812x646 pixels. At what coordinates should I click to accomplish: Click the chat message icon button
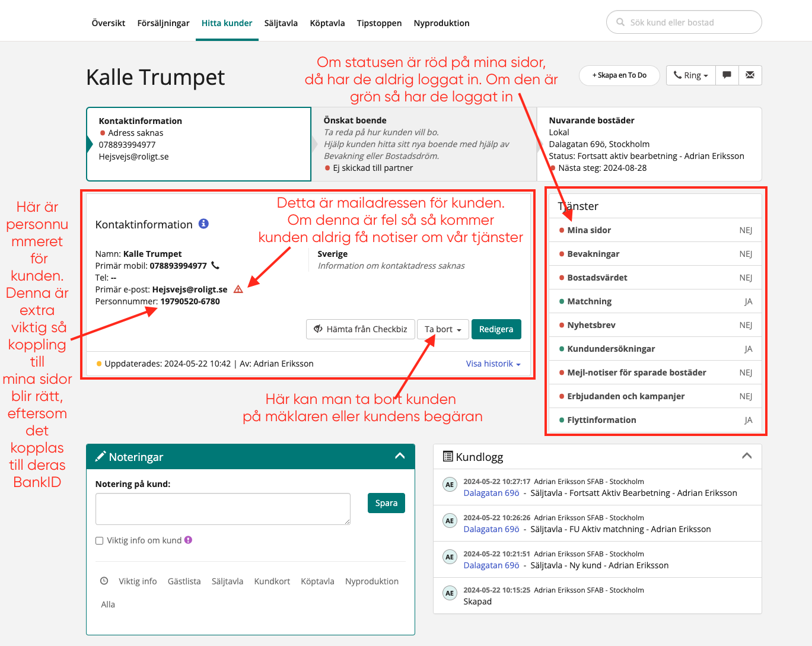tap(727, 75)
